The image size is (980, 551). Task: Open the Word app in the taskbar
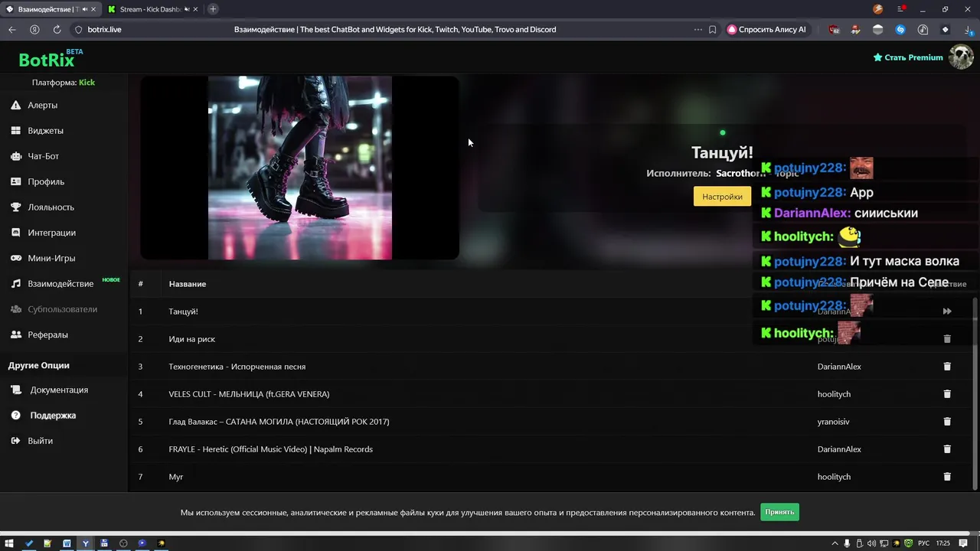click(x=67, y=543)
